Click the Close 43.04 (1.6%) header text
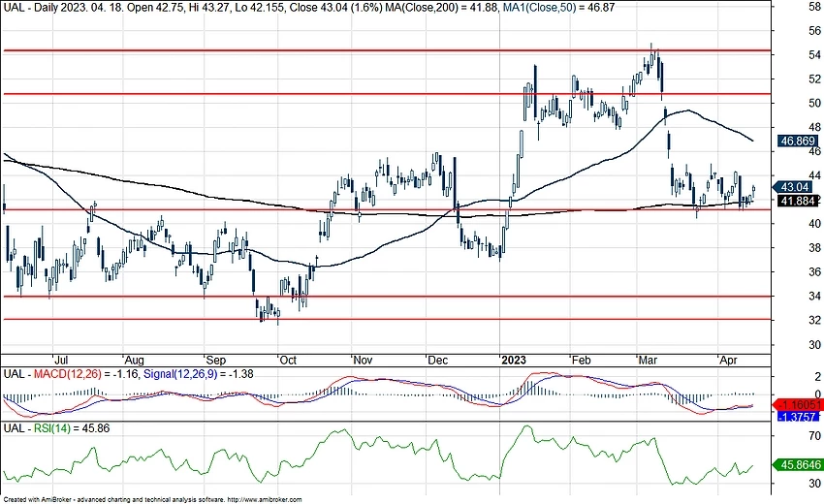 pyautogui.click(x=334, y=8)
